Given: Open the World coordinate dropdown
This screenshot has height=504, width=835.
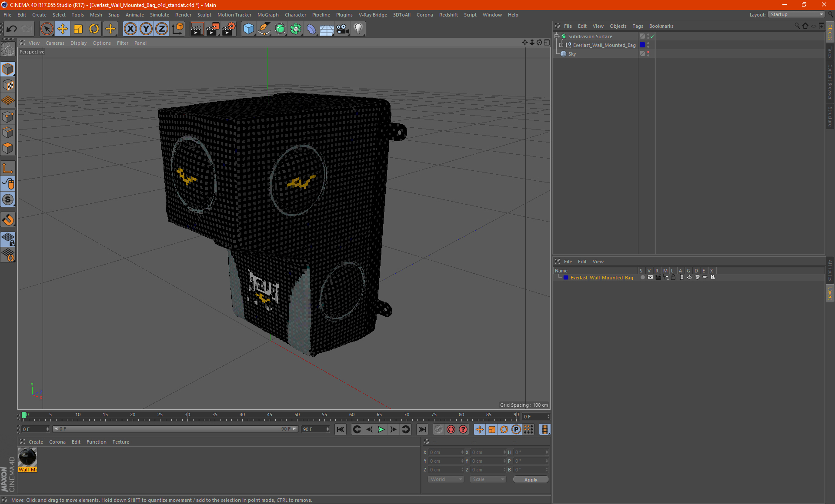Looking at the screenshot, I should (446, 479).
